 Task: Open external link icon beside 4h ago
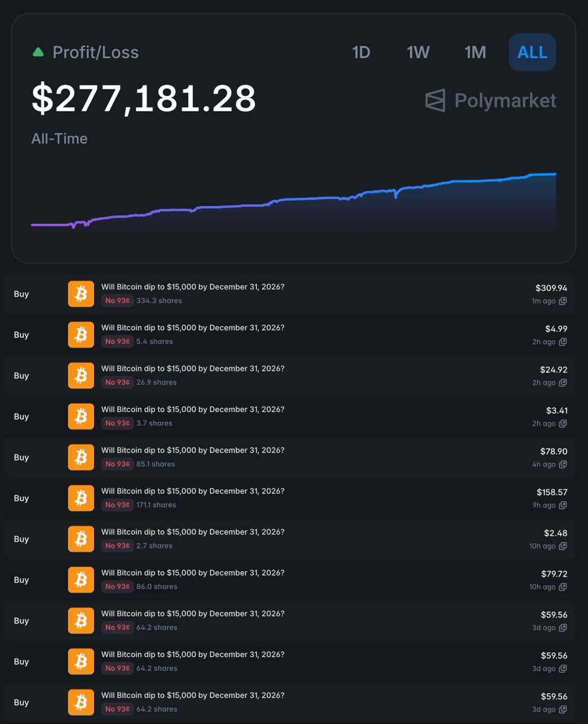tap(563, 465)
